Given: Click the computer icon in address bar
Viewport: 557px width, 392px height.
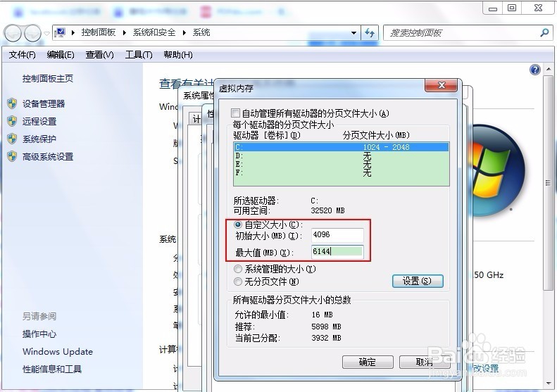Looking at the screenshot, I should (x=61, y=32).
